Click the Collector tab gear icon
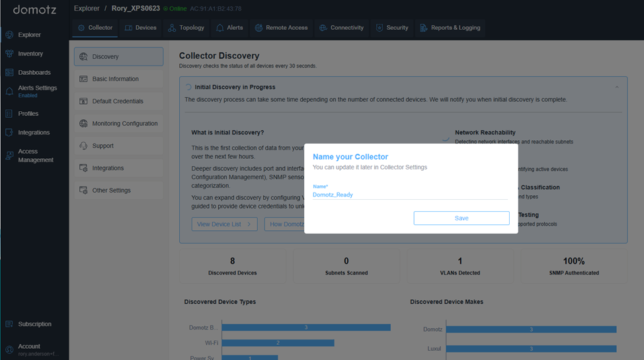This screenshot has height=360, width=644. coord(81,28)
